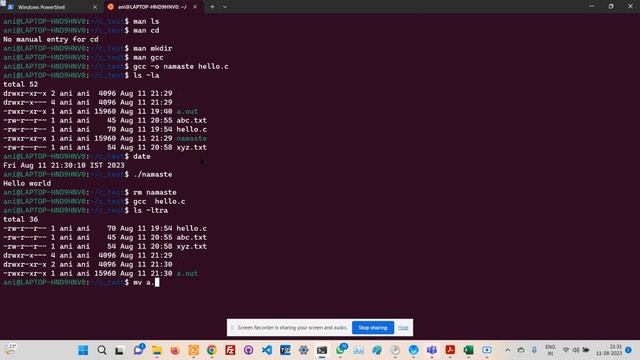
Task: Open FileZilla from the taskbar
Action: tap(230, 350)
